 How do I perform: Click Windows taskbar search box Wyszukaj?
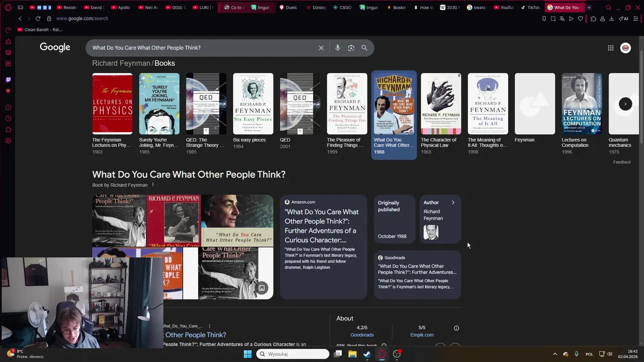pos(293,354)
